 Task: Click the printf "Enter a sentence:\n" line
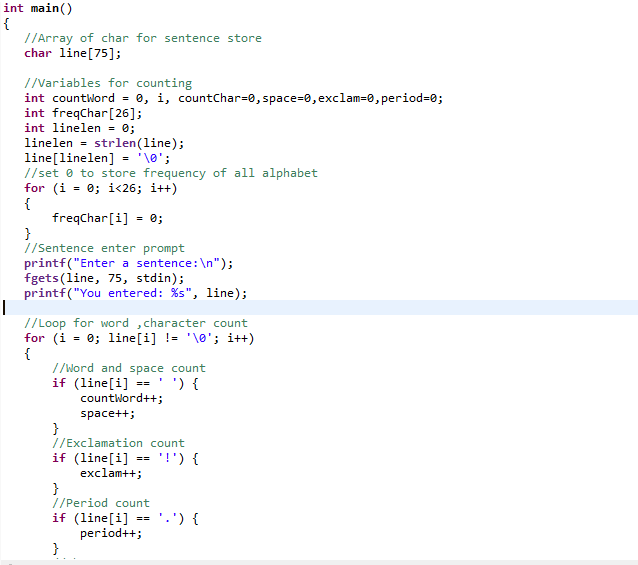point(129,263)
